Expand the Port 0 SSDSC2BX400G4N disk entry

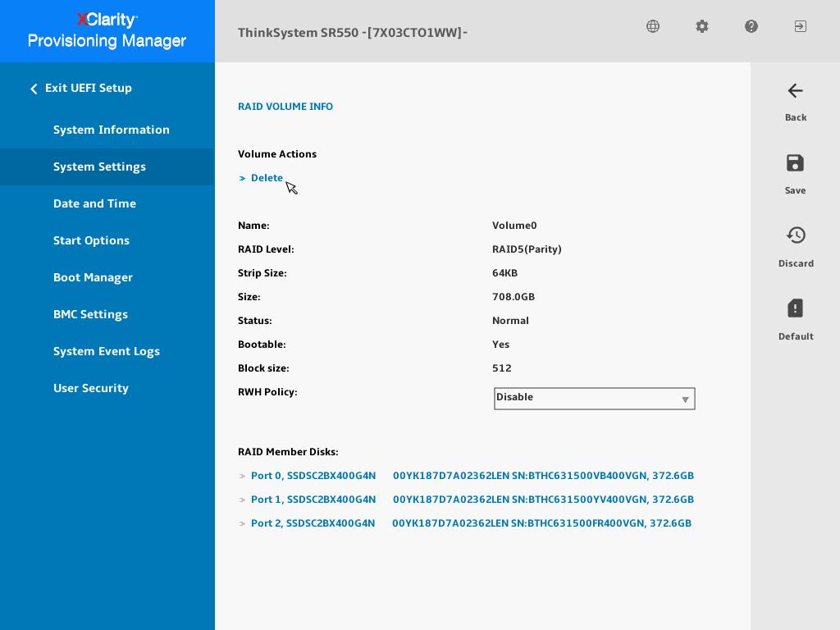pyautogui.click(x=313, y=476)
